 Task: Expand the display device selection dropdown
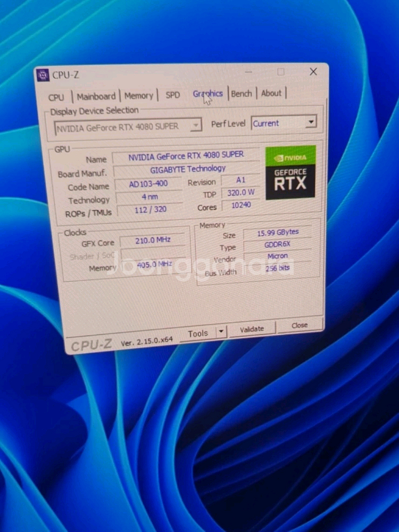pyautogui.click(x=195, y=125)
